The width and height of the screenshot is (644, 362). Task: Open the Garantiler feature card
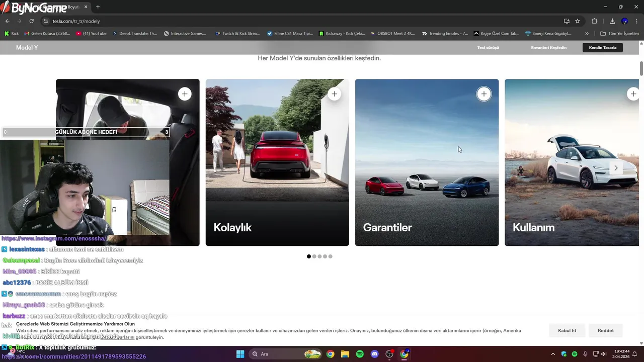[427, 162]
